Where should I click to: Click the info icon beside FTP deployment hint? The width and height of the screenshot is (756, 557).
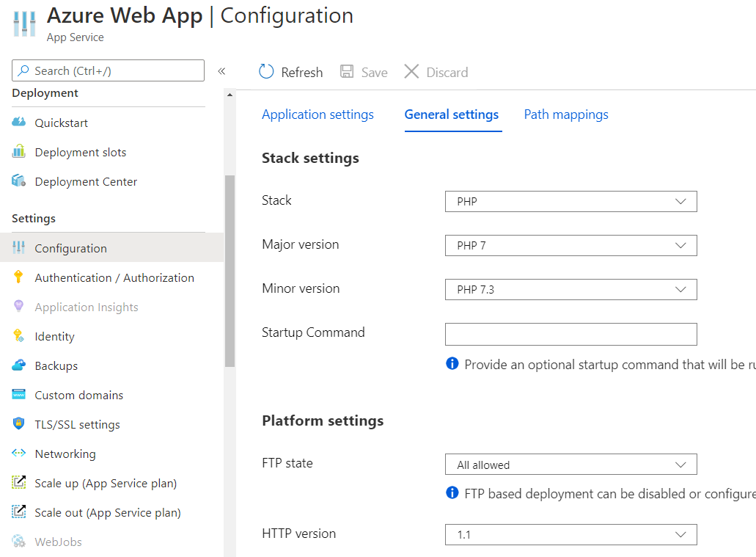tap(452, 493)
